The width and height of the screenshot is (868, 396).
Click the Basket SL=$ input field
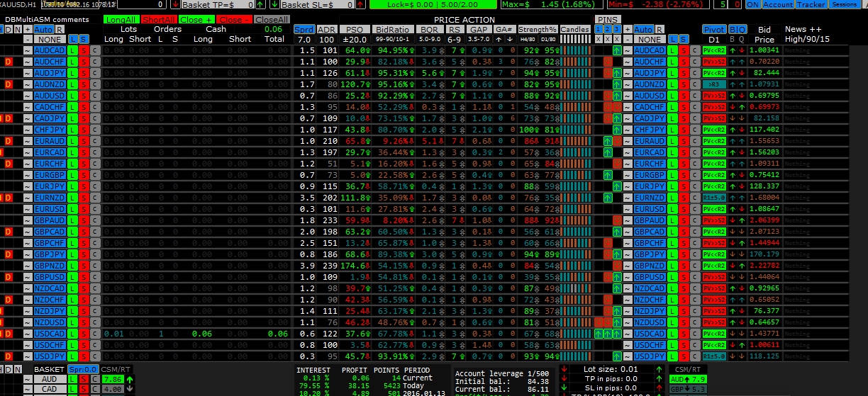(317, 4)
